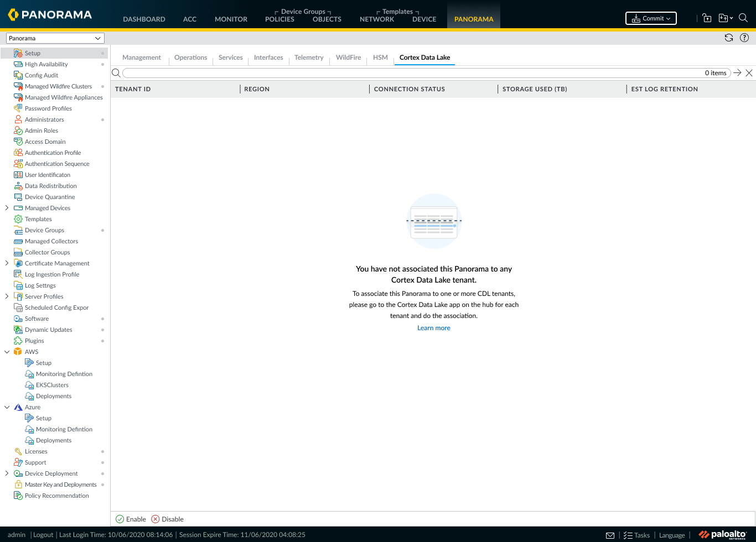Switch to the WildFire tab
This screenshot has width=756, height=542.
click(x=348, y=58)
